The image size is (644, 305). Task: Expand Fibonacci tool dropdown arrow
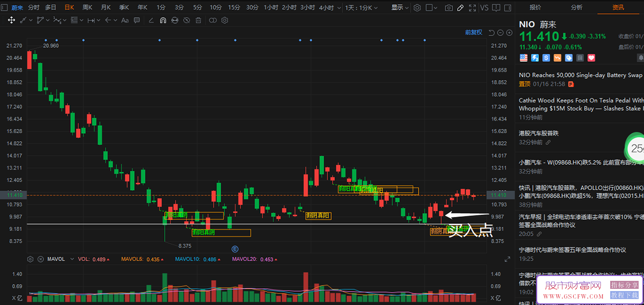pos(82,20)
